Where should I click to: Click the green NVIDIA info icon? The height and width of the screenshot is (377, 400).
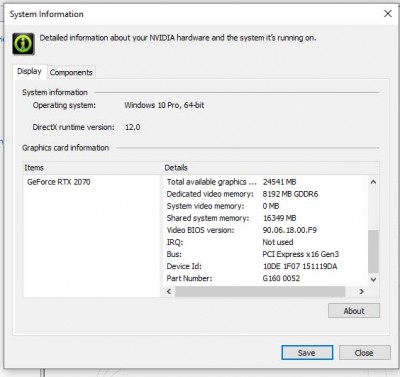(24, 44)
